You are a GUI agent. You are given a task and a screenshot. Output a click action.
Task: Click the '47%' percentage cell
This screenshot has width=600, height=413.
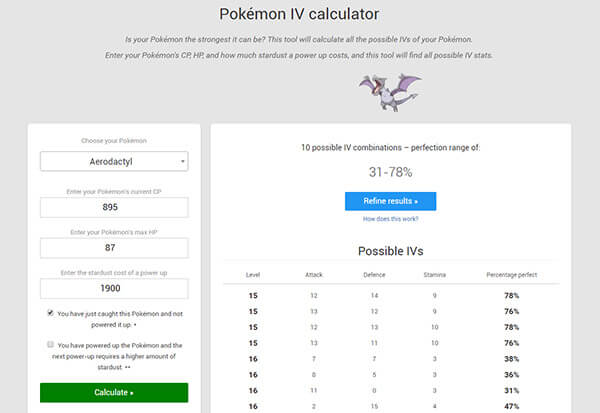pyautogui.click(x=512, y=406)
